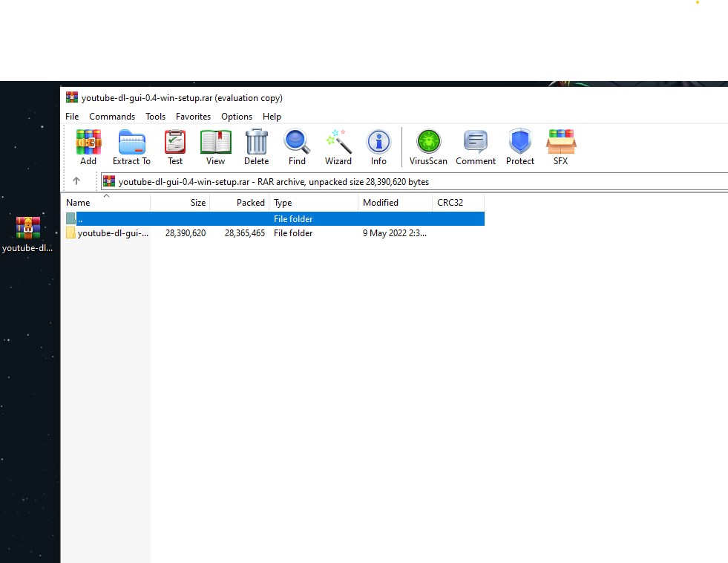Open the File menu
728x563 pixels.
[72, 117]
